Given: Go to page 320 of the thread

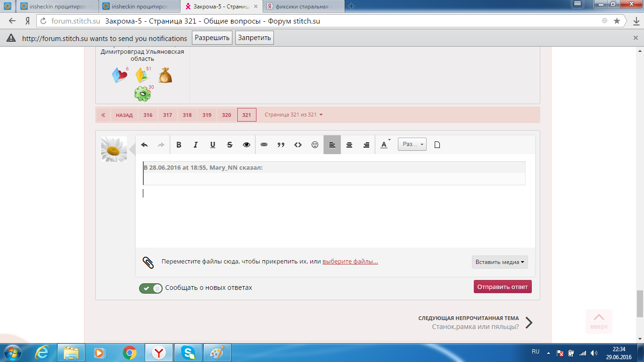Looking at the screenshot, I should tap(226, 115).
